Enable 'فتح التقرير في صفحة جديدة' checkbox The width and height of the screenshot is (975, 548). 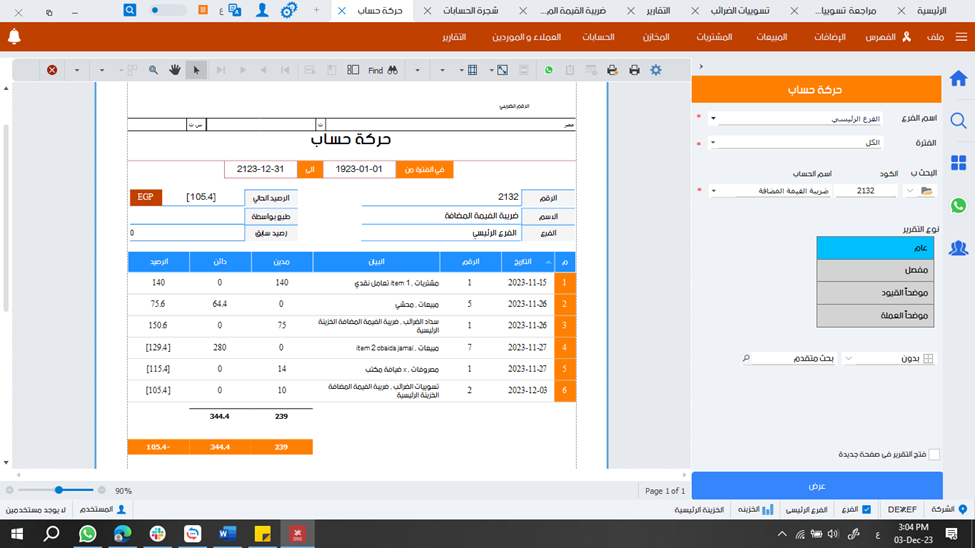(934, 455)
